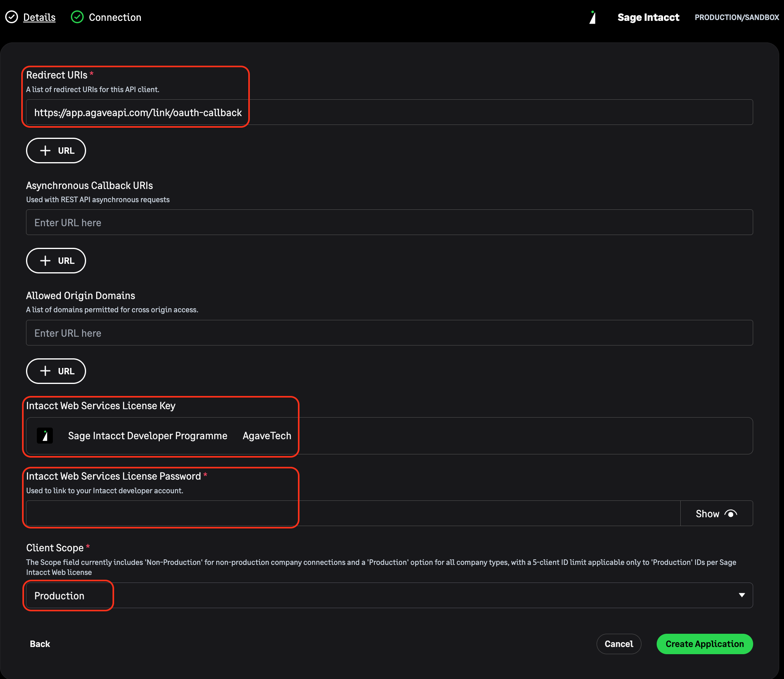Focus the Web Services License Password field

click(353, 513)
